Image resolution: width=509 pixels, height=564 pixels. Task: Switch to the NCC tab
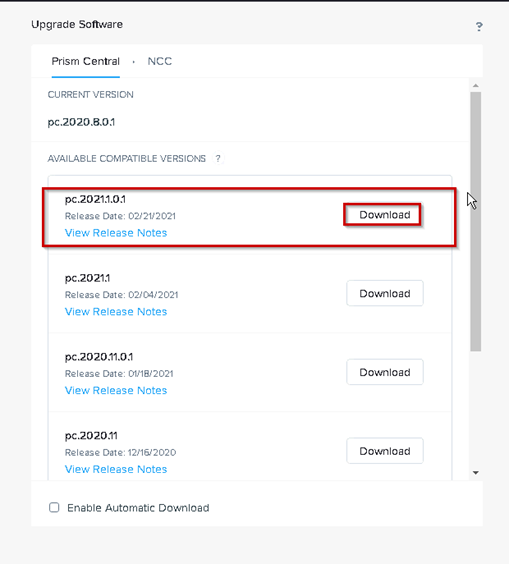(x=160, y=61)
